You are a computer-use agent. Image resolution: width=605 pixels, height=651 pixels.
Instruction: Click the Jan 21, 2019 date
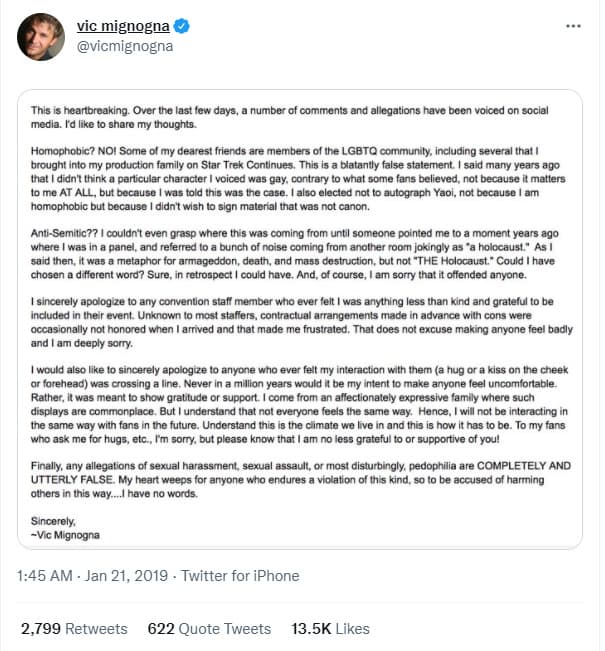point(126,576)
